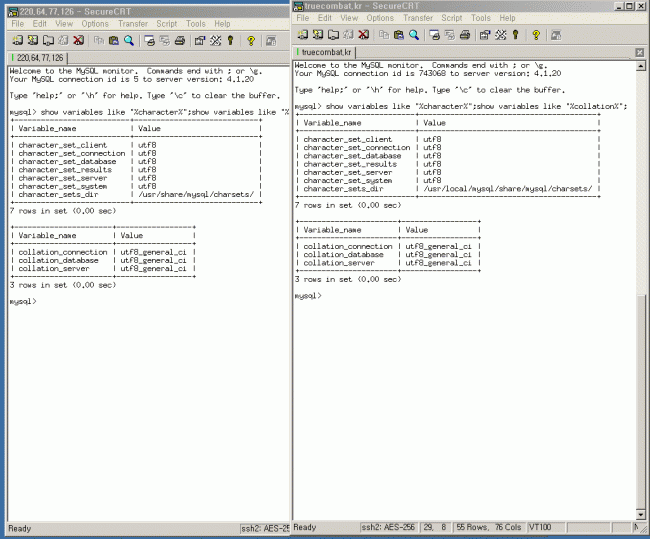Open Script menu in truecombat.kr window
The width and height of the screenshot is (650, 539).
(452, 18)
